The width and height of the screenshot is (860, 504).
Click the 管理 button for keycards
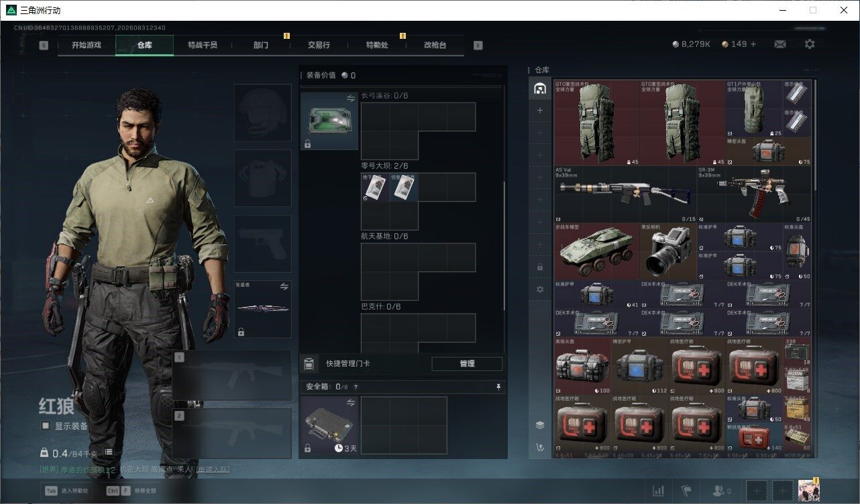(x=467, y=364)
